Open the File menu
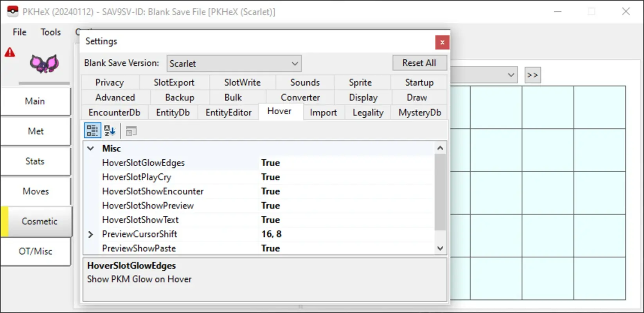The height and width of the screenshot is (313, 644). [x=20, y=32]
